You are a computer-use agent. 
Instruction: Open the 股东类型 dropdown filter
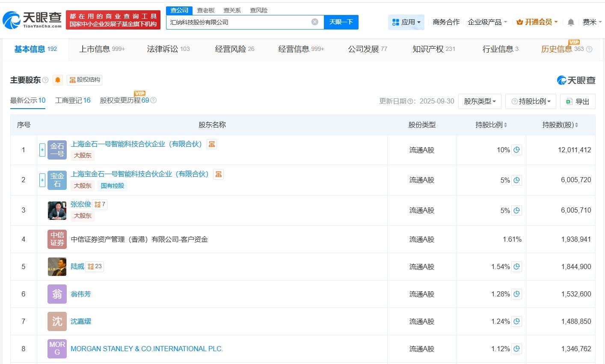click(x=479, y=101)
